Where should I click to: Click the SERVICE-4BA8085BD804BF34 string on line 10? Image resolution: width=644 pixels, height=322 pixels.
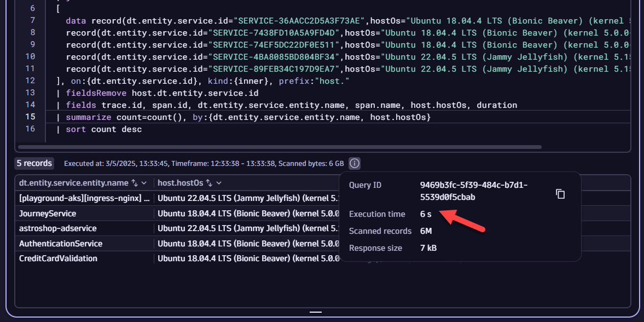[274, 56]
